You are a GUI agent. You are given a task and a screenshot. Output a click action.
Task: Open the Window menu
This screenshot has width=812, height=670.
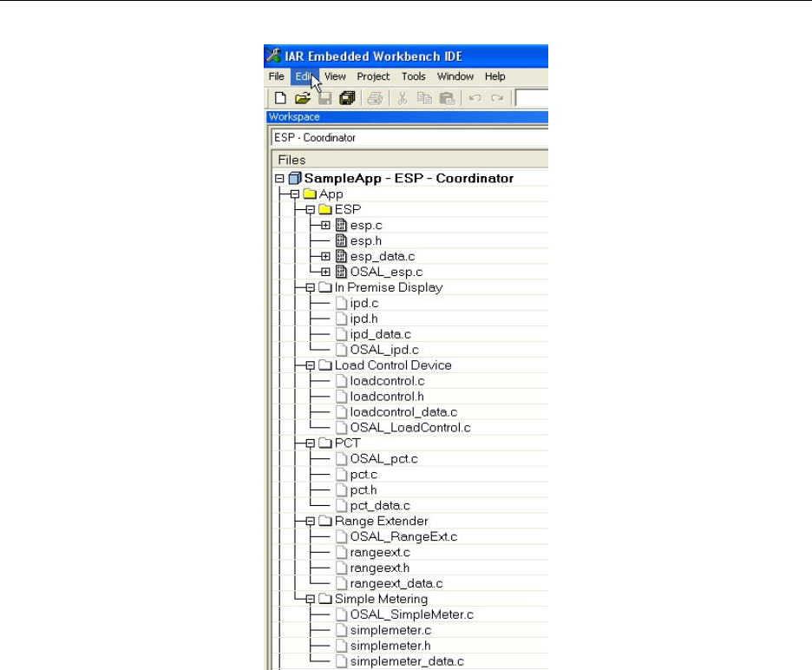click(455, 76)
